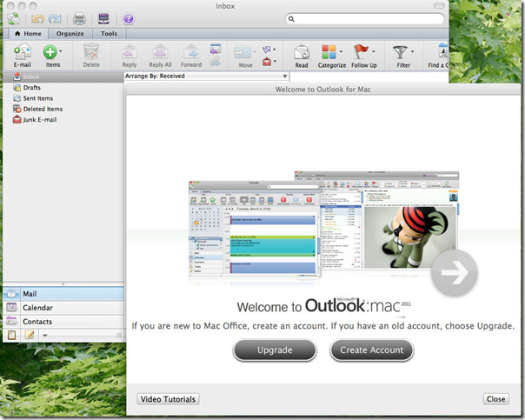
Task: Switch to Mail view
Action: (x=63, y=294)
